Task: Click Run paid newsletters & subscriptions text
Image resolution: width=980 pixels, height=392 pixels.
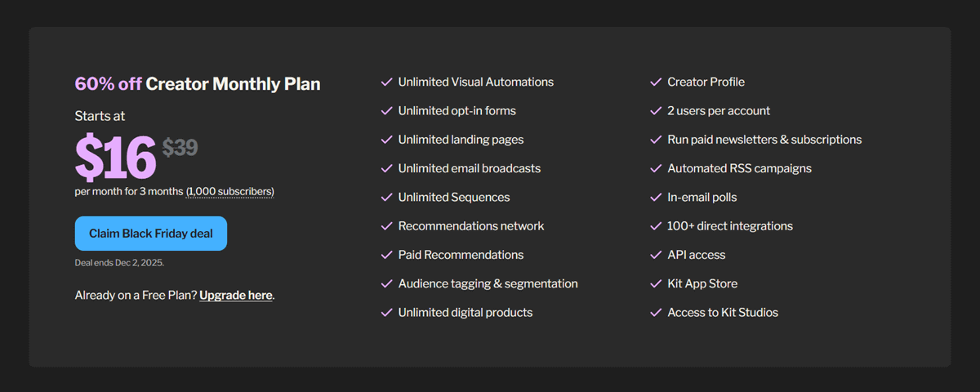Action: click(x=764, y=140)
